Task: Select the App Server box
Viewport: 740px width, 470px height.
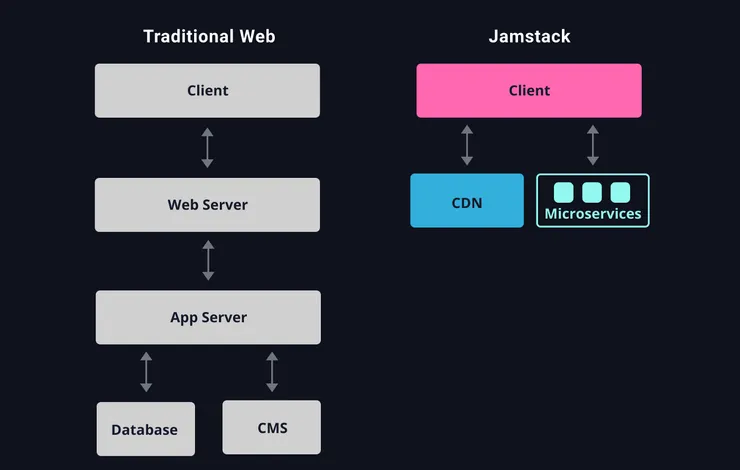Action: coord(208,317)
